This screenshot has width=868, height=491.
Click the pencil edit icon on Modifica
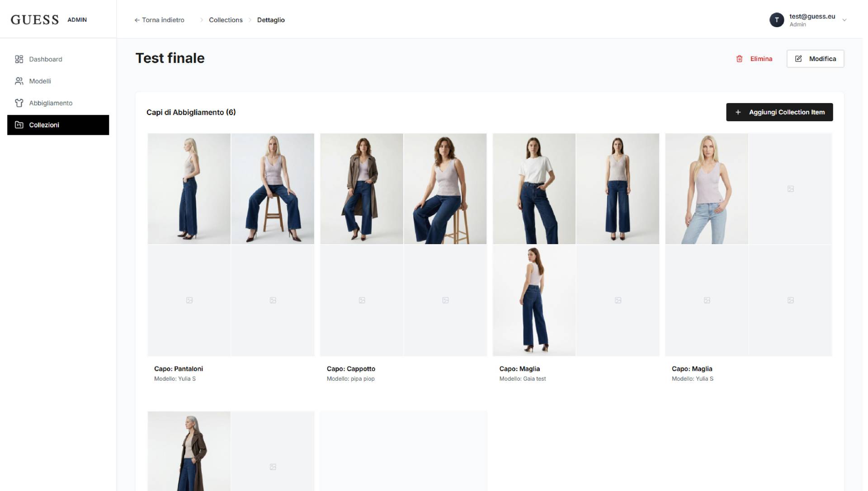point(798,59)
